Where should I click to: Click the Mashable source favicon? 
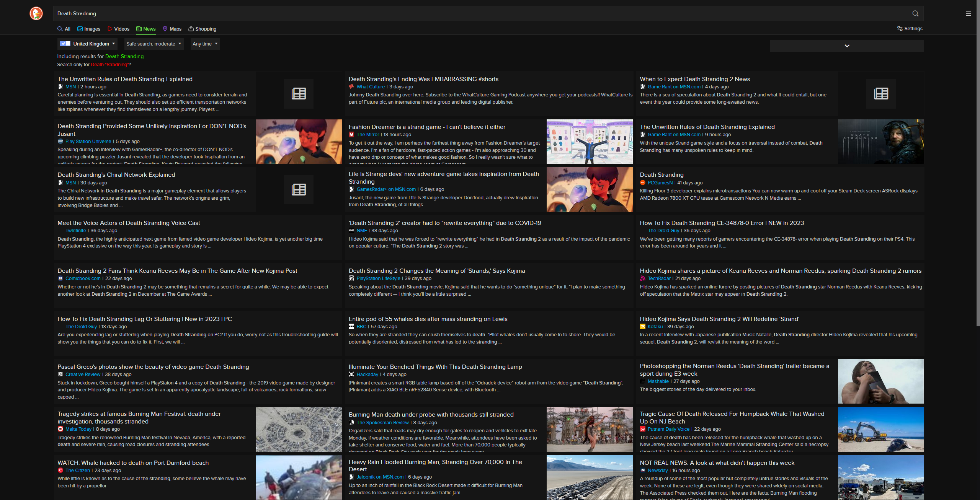coord(642,381)
